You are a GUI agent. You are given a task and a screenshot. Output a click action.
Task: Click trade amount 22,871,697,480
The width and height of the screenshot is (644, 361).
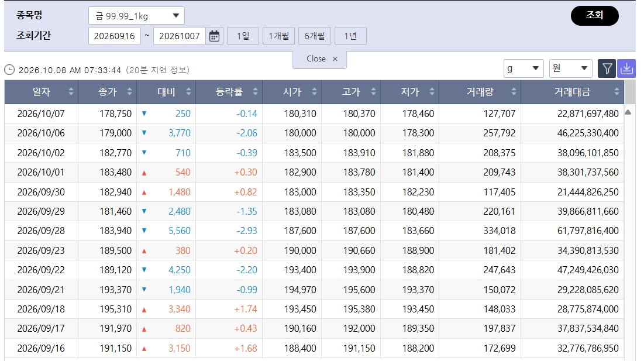(588, 114)
